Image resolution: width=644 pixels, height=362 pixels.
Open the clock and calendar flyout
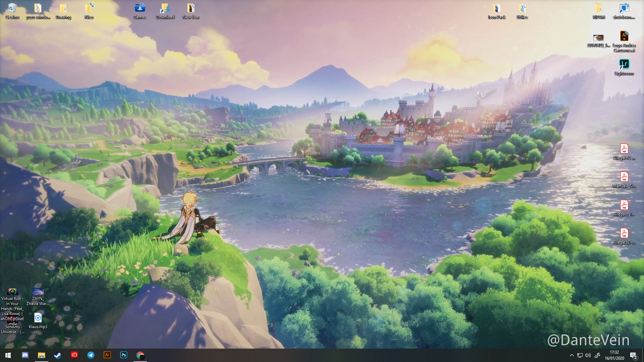tap(614, 355)
